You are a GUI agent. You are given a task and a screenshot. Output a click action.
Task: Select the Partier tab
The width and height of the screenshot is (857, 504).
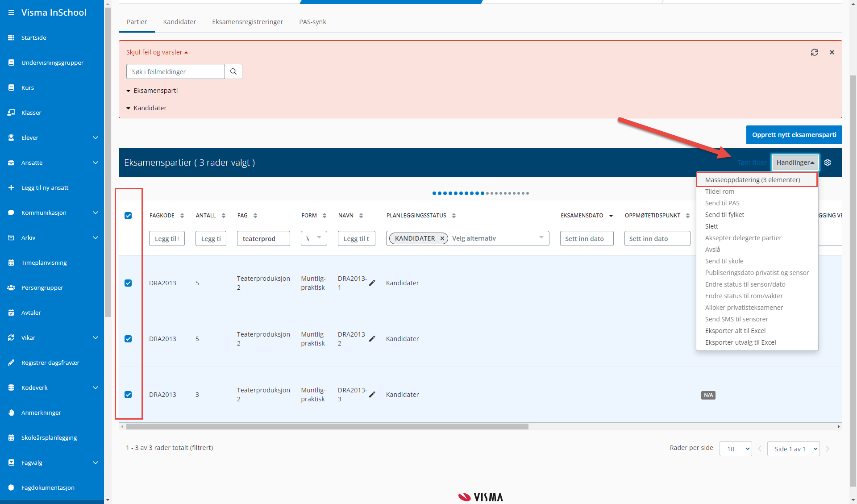pyautogui.click(x=137, y=22)
